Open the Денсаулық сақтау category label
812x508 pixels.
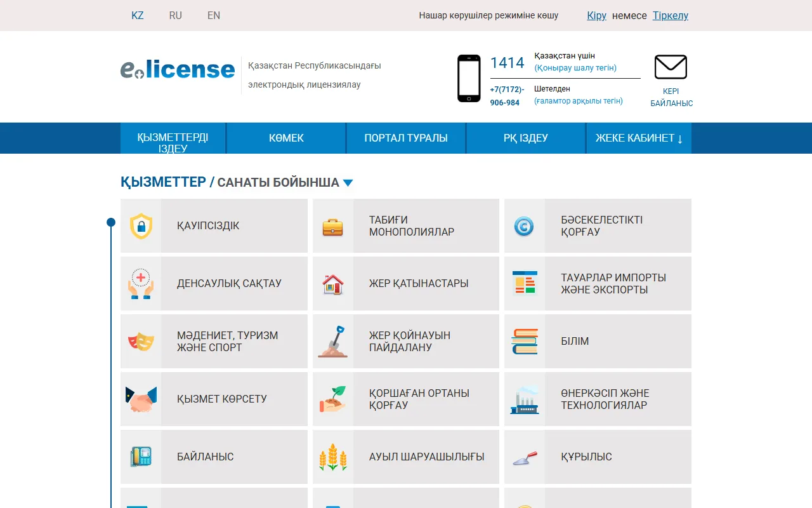[229, 283]
